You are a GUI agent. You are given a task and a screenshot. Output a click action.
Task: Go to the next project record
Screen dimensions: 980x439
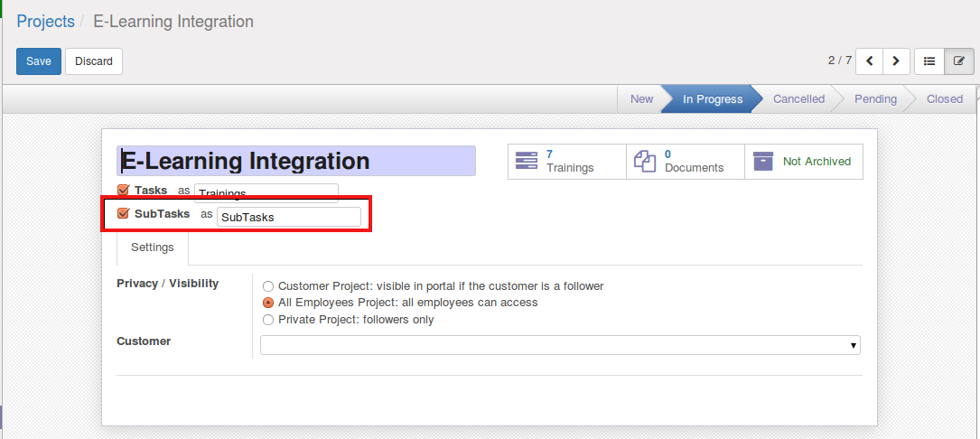(896, 61)
